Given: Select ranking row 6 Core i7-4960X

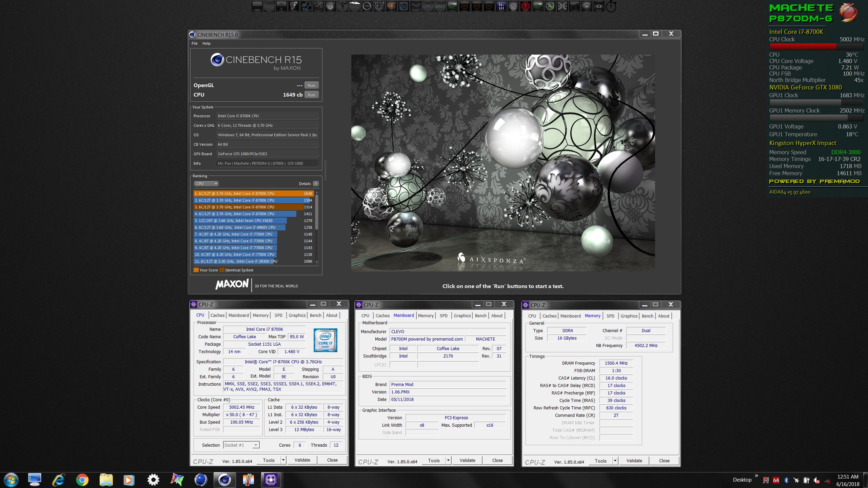Looking at the screenshot, I should point(253,227).
